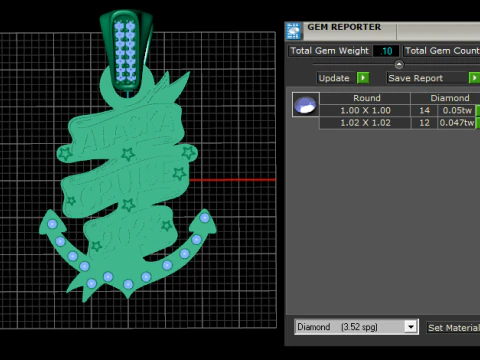This screenshot has width=480, height=360.
Task: Click the Total Gem Weight value field
Action: click(x=386, y=51)
